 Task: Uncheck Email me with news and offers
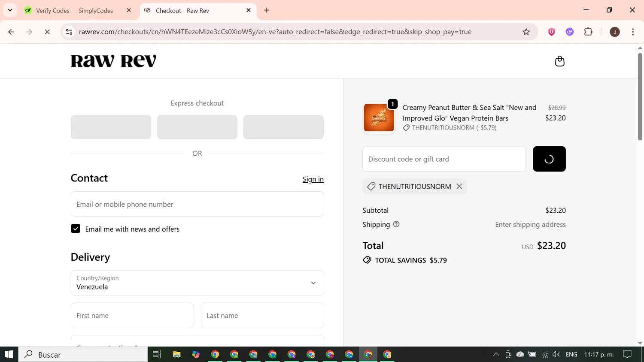76,229
